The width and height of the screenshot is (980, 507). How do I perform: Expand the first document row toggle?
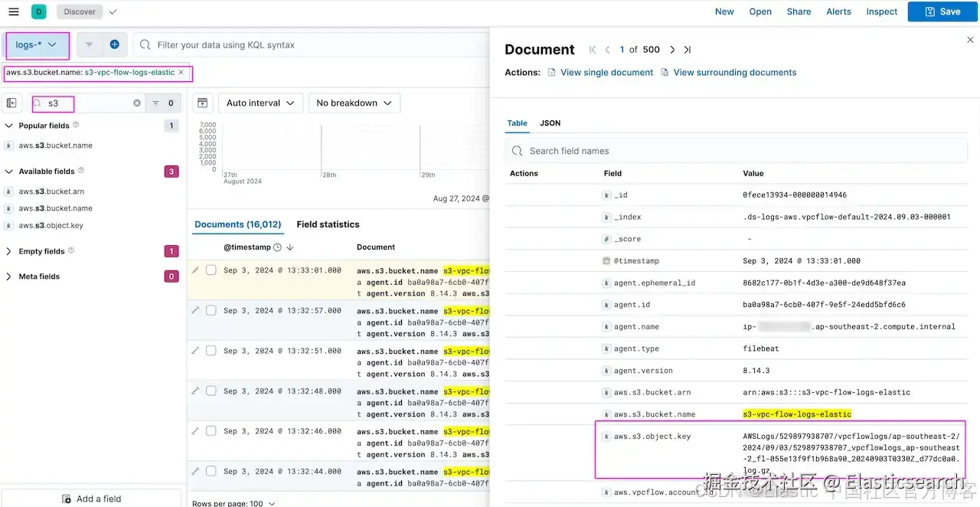point(195,270)
